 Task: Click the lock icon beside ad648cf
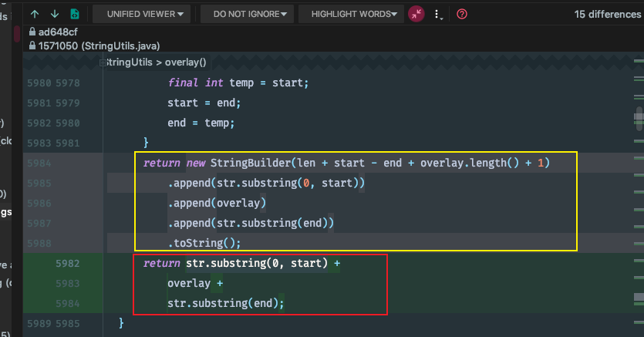[x=32, y=32]
